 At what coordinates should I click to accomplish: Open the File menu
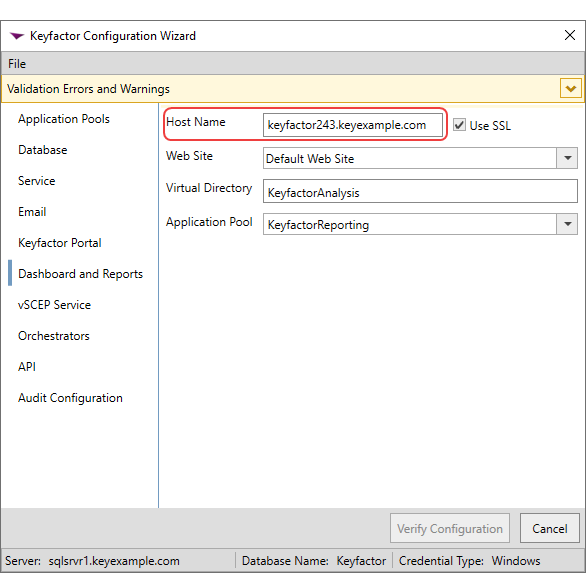click(x=17, y=64)
